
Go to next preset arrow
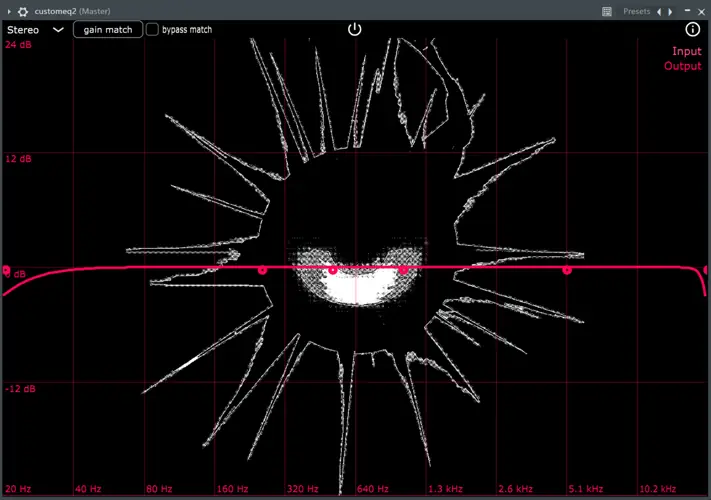[x=670, y=11]
